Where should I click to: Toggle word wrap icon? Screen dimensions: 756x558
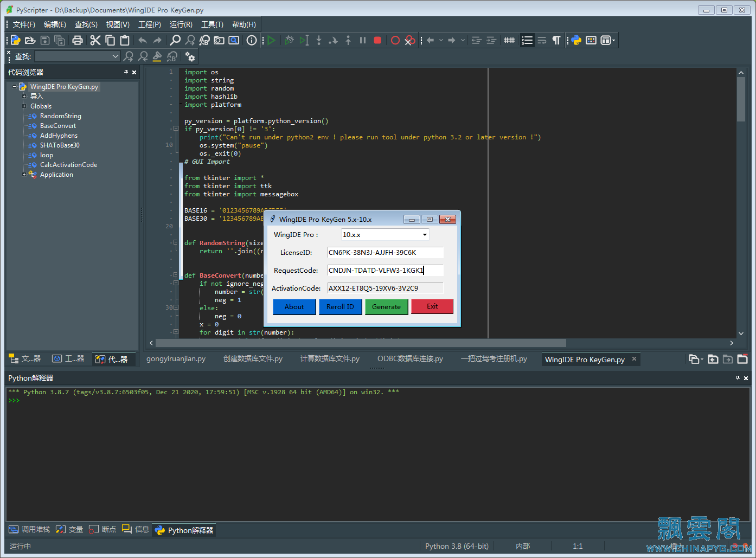click(x=542, y=40)
